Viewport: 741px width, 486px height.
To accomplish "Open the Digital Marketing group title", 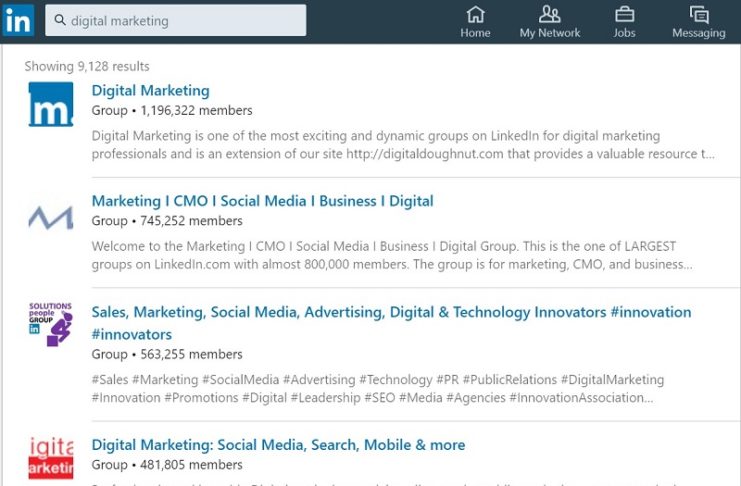I will (150, 91).
